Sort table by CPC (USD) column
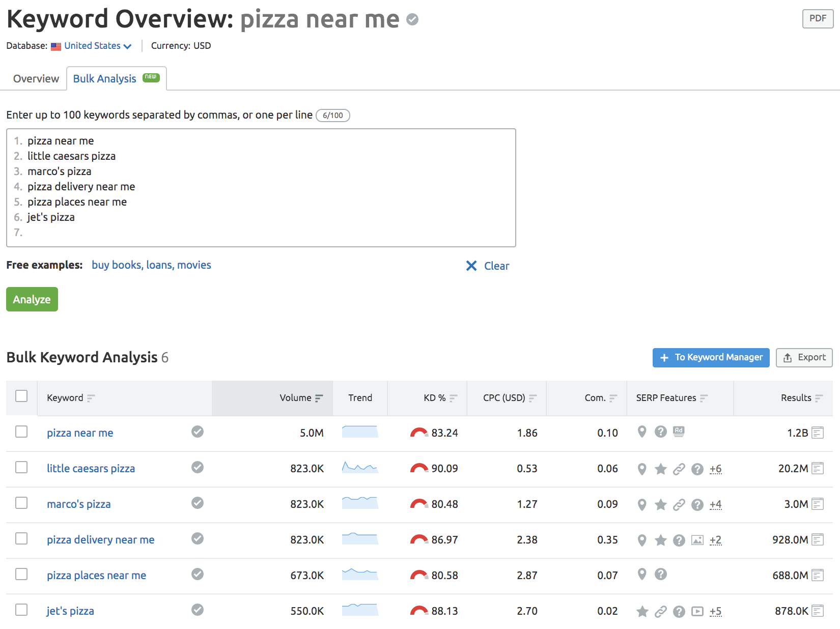 [x=510, y=398]
